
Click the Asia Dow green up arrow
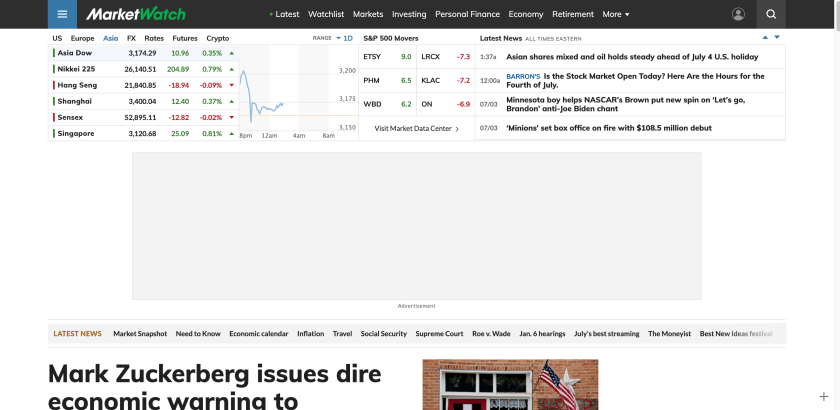point(231,53)
